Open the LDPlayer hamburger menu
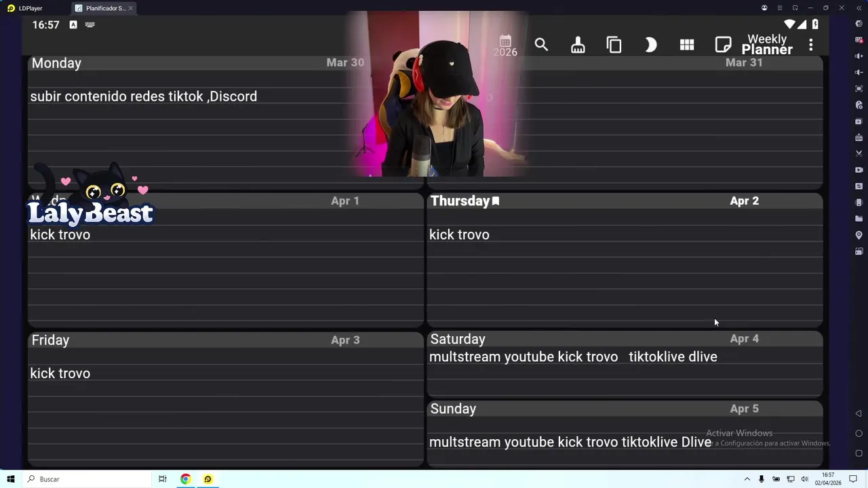The image size is (868, 488). point(780,8)
